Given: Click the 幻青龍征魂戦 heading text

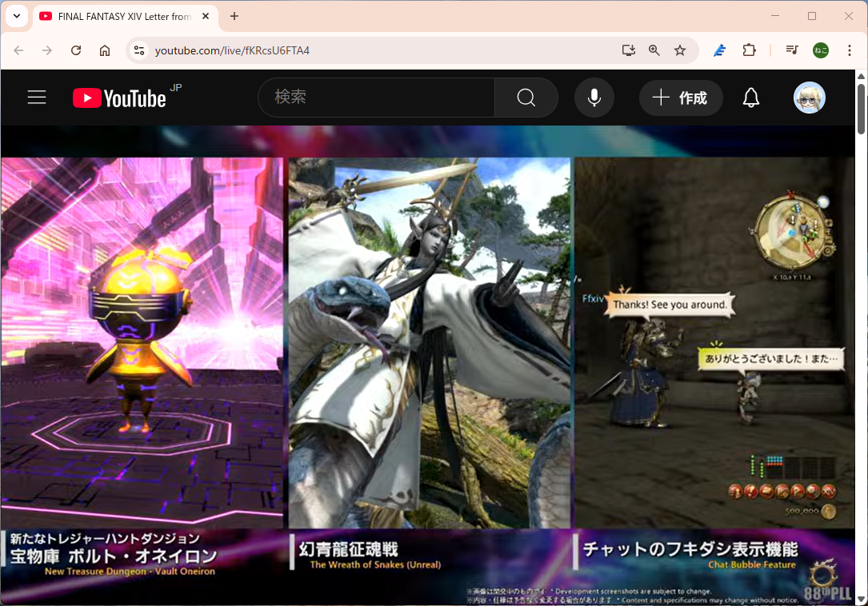Looking at the screenshot, I should click(x=349, y=549).
